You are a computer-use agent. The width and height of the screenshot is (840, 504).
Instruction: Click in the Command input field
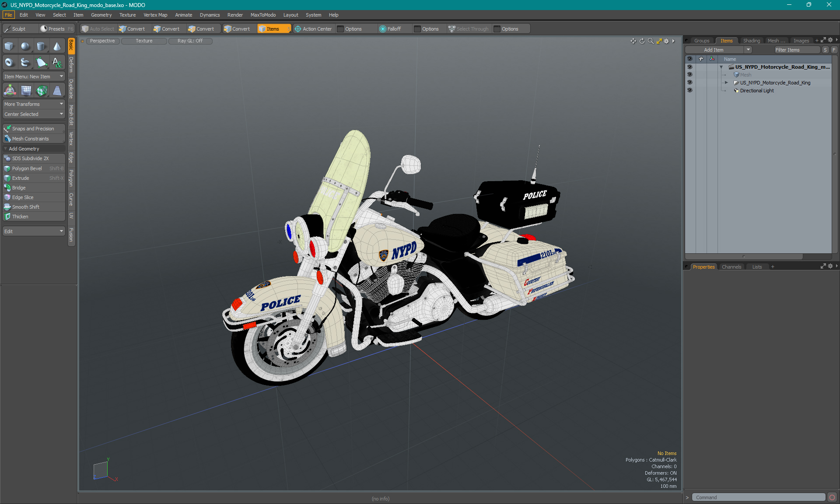tap(759, 497)
